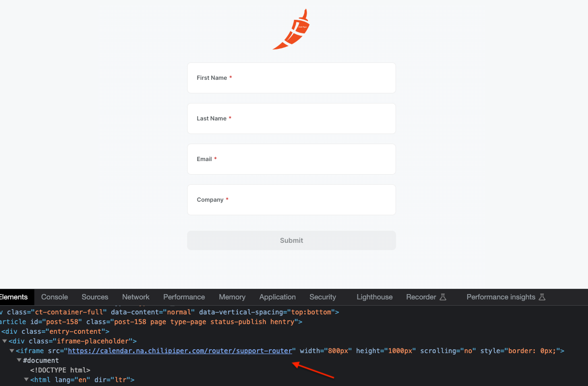
Task: Open the Network tab
Action: click(136, 297)
